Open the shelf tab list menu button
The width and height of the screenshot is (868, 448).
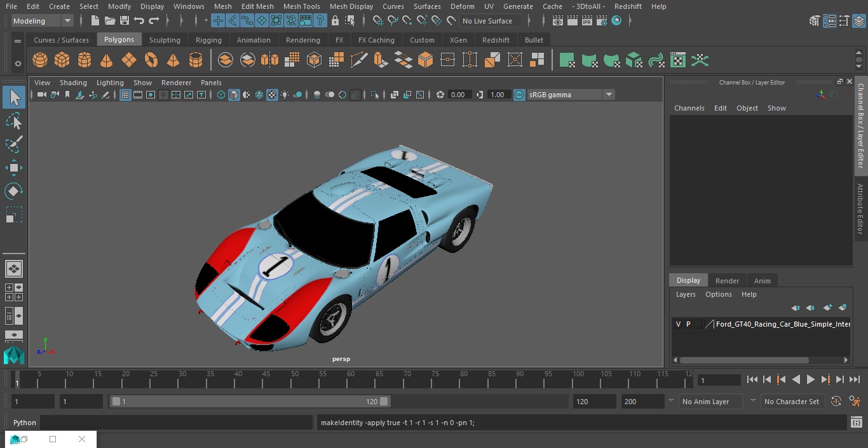[18, 41]
